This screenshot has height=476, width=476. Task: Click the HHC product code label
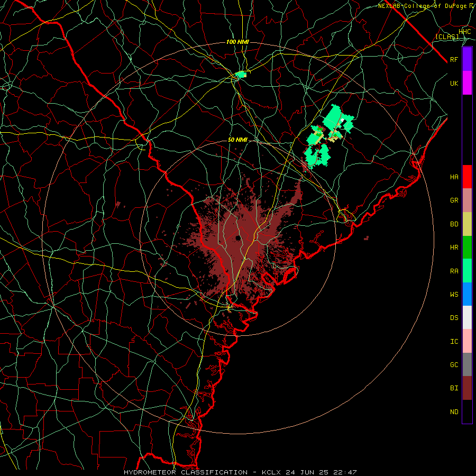click(465, 32)
